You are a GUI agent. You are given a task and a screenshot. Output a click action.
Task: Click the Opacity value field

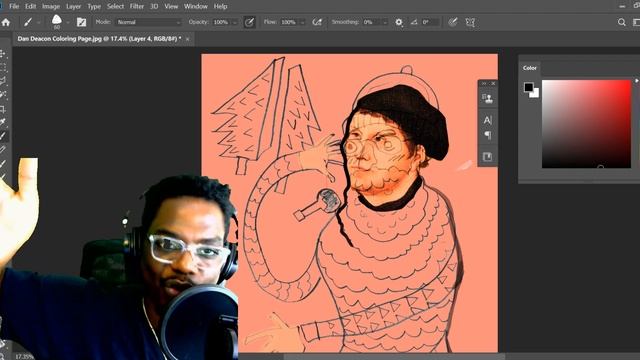222,22
